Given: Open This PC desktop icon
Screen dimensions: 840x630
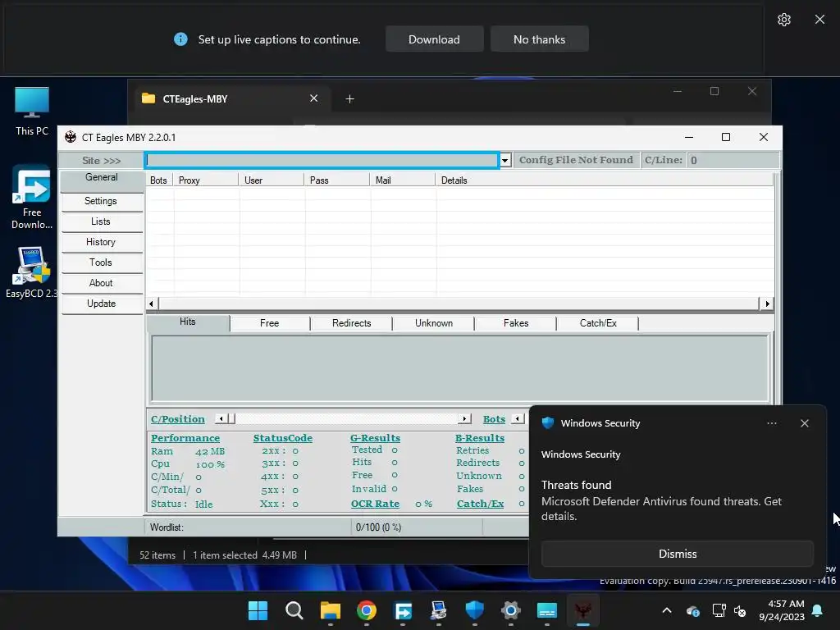Looking at the screenshot, I should (x=32, y=112).
